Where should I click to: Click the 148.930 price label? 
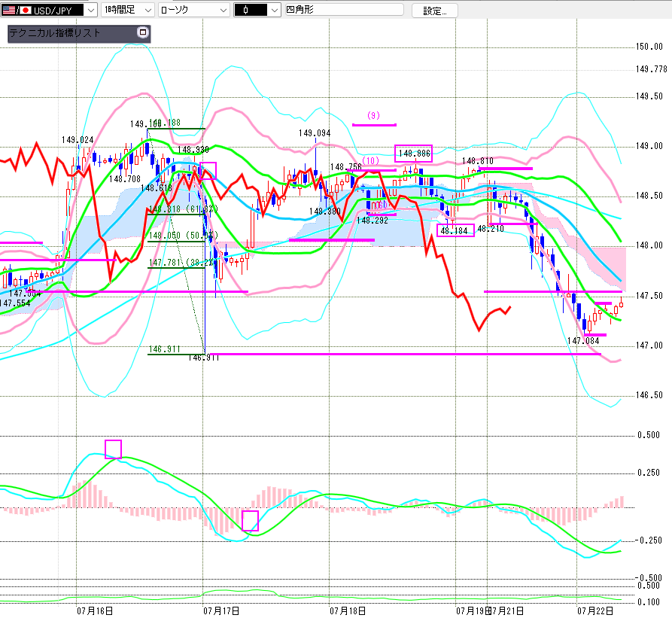click(193, 150)
